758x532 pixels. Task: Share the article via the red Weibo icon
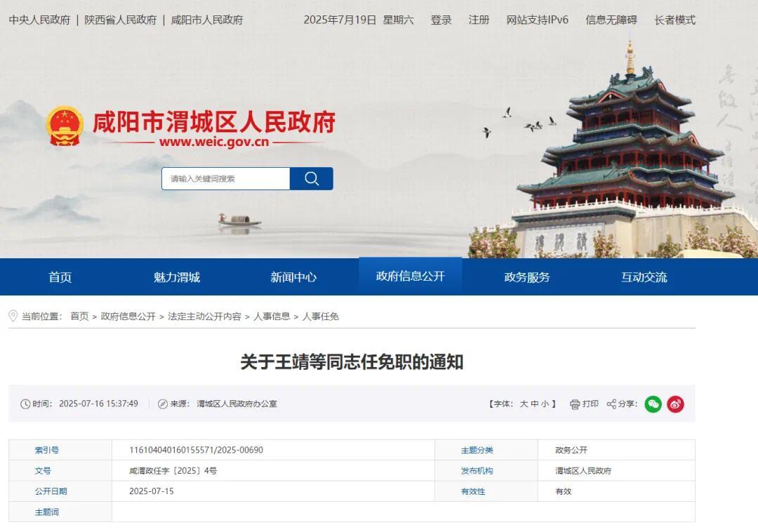pyautogui.click(x=674, y=404)
